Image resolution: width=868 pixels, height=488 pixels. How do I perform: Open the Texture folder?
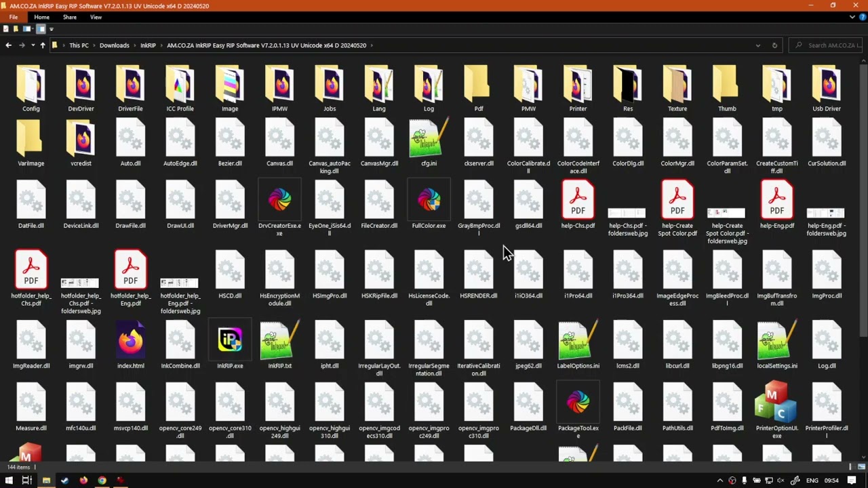coord(677,89)
